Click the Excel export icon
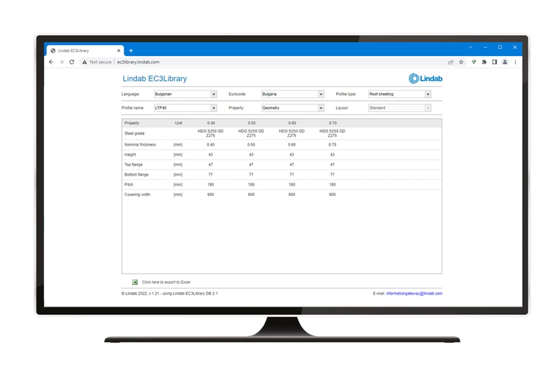 pos(135,281)
